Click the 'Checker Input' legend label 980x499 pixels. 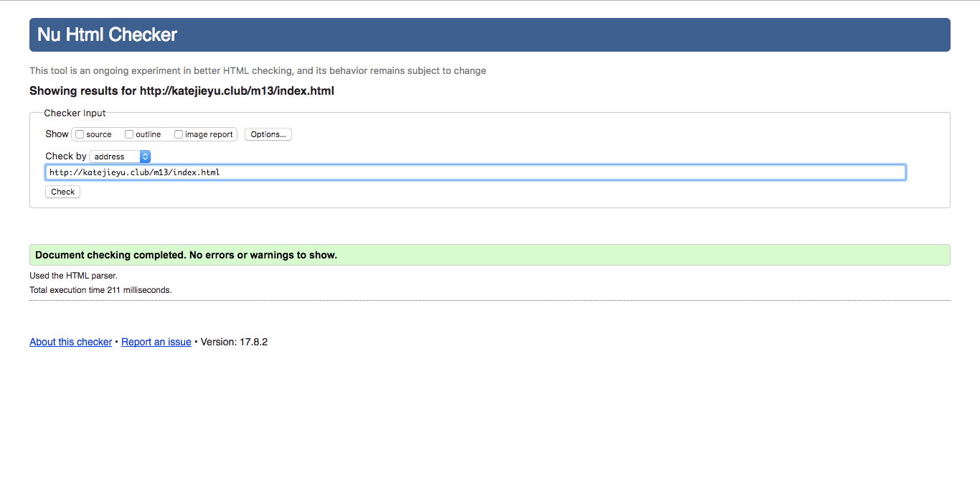pos(75,113)
